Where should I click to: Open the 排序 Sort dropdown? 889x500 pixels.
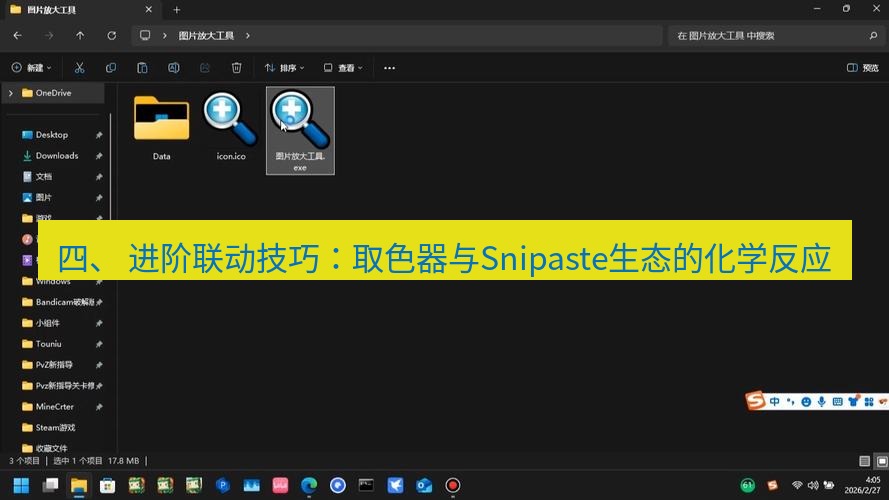tap(284, 68)
